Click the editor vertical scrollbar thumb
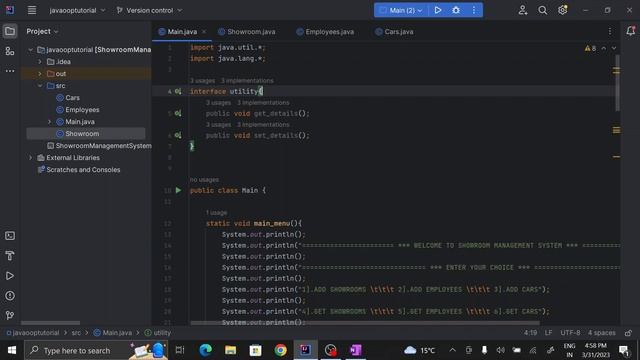 click(x=618, y=83)
